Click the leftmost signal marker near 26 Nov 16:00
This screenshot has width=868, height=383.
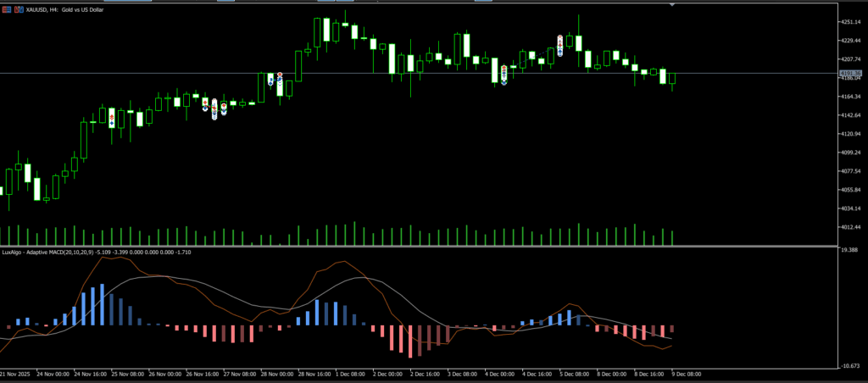coord(205,104)
